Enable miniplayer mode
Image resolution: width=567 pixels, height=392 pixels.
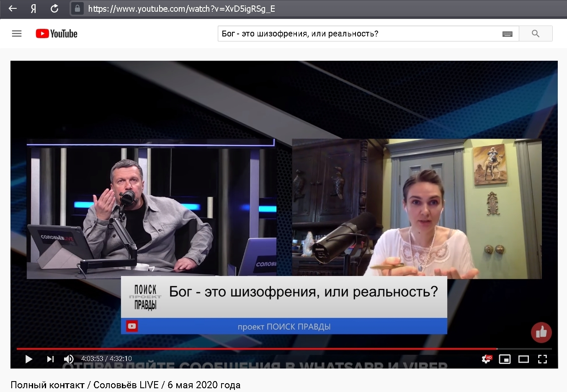click(505, 359)
